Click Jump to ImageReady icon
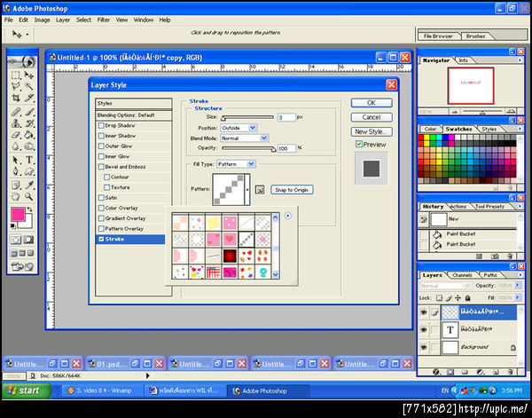The height and width of the screenshot is (418, 532). coord(22,267)
